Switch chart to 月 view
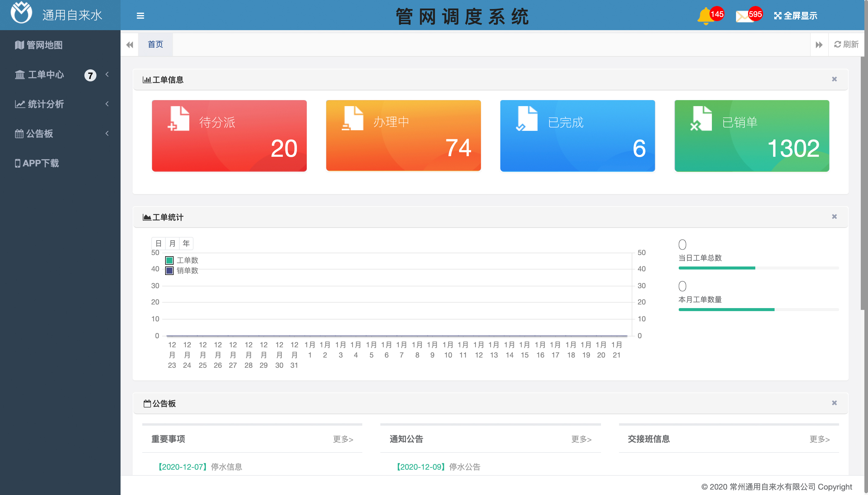Image resolution: width=868 pixels, height=495 pixels. pos(172,243)
